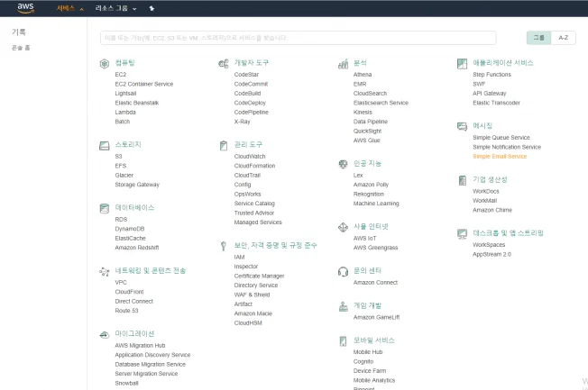Open 기록 history in sidebar

click(x=19, y=32)
